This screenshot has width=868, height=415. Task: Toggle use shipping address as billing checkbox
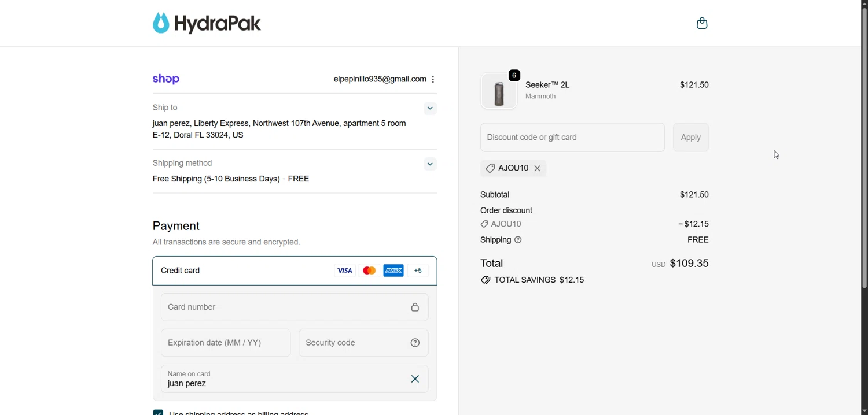click(x=158, y=413)
